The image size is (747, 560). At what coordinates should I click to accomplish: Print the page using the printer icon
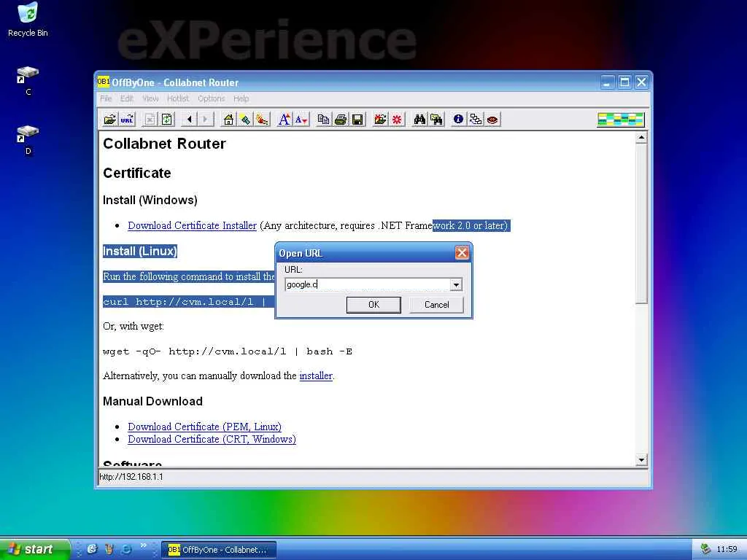click(x=341, y=119)
